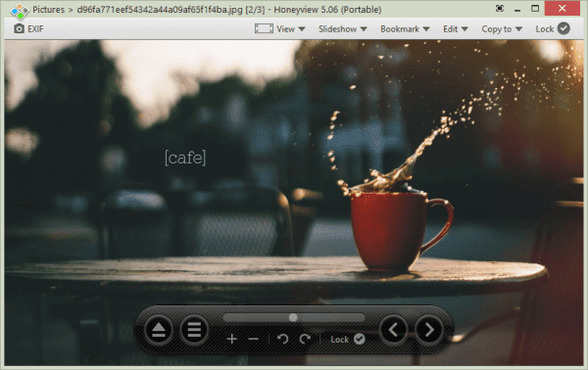Go to previous image arrow
The width and height of the screenshot is (588, 370).
point(393,330)
